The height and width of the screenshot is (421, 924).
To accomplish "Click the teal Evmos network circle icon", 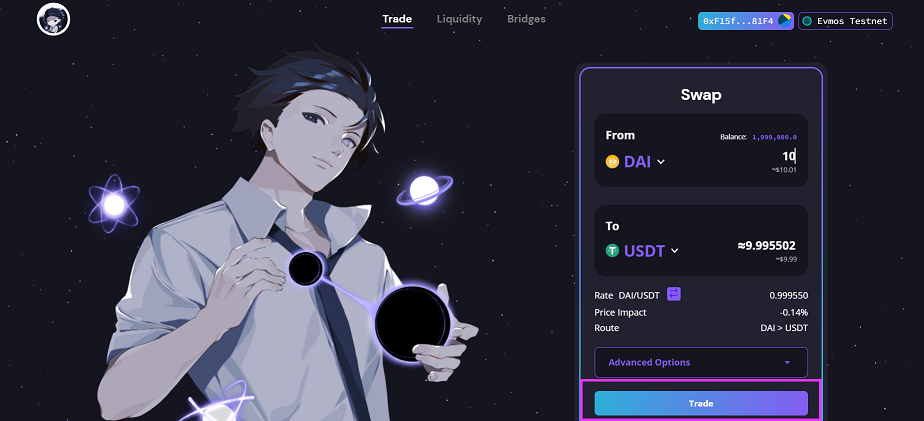I will [807, 21].
